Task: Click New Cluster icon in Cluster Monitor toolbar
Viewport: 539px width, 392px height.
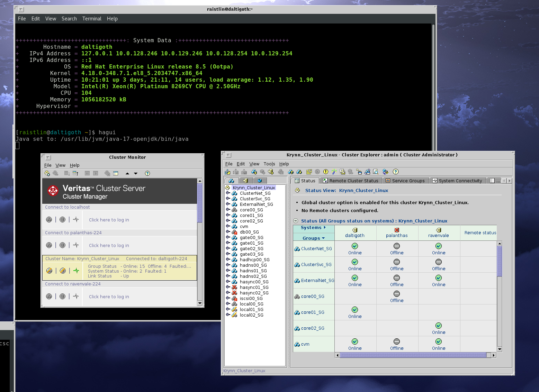Action: click(x=47, y=173)
